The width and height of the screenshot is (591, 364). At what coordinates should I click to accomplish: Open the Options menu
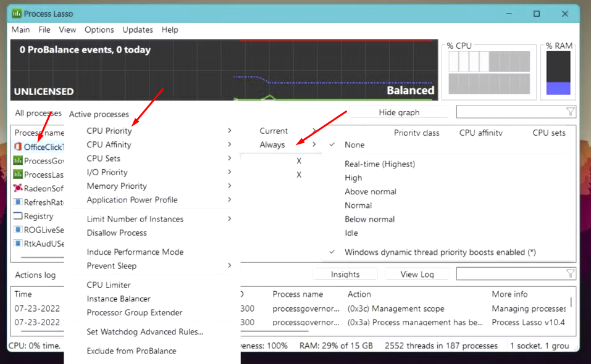click(99, 30)
